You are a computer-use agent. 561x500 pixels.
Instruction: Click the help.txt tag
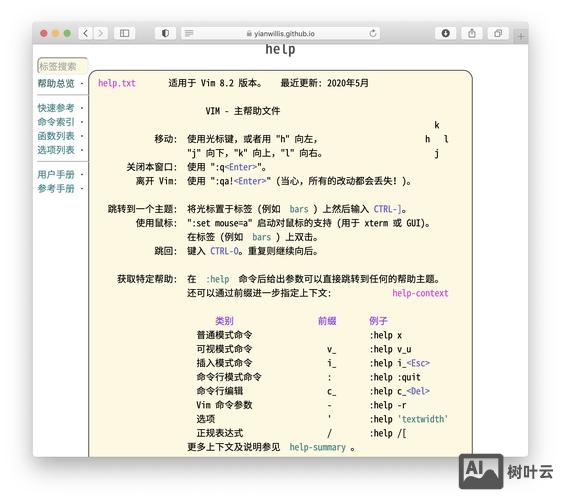click(117, 83)
